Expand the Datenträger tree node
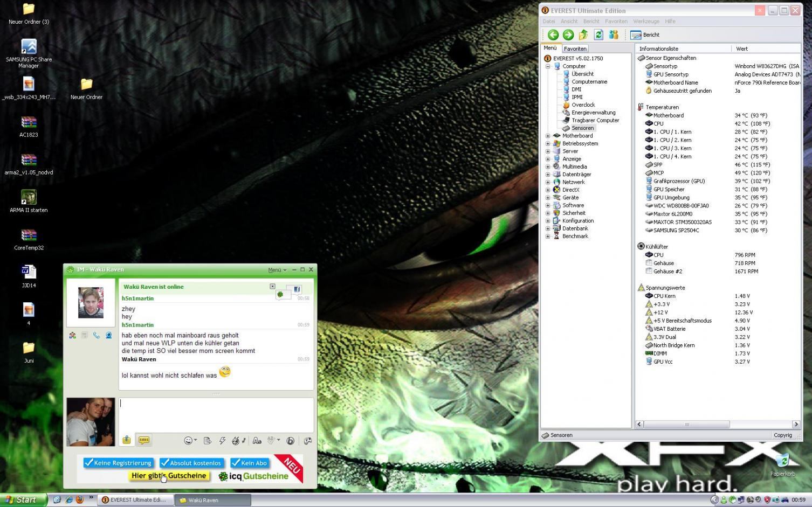Viewport: 812px width, 507px height. 548,175
